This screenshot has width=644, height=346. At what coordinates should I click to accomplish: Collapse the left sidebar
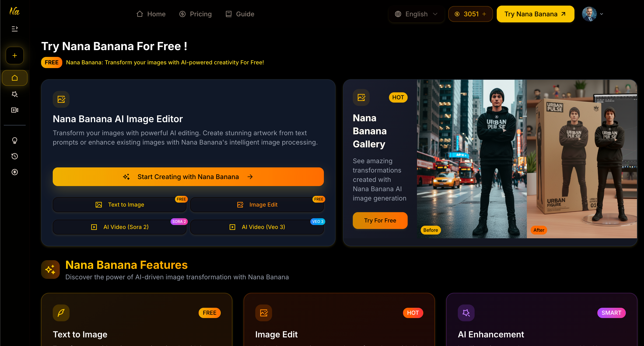point(14,28)
